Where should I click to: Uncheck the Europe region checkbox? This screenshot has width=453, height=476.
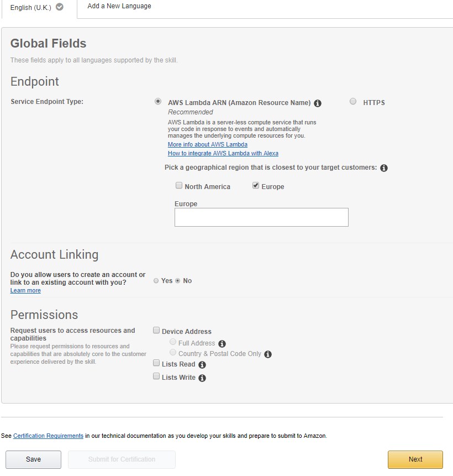pos(256,186)
